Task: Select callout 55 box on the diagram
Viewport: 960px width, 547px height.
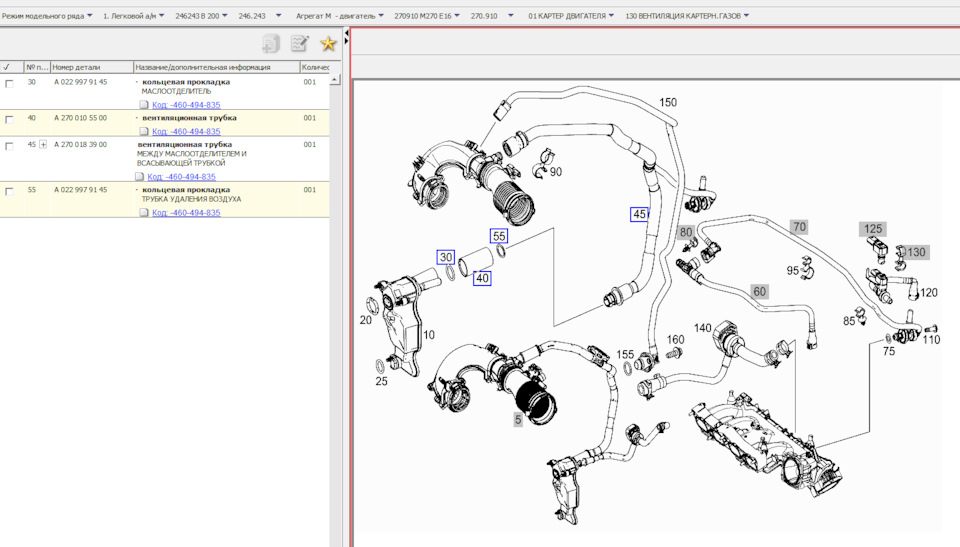Action: click(498, 236)
